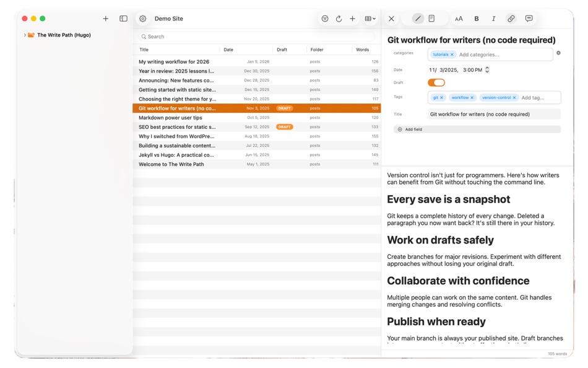The image size is (588, 368).
Task: Click DRAFT badge on SEO best practices row
Action: coord(284,127)
